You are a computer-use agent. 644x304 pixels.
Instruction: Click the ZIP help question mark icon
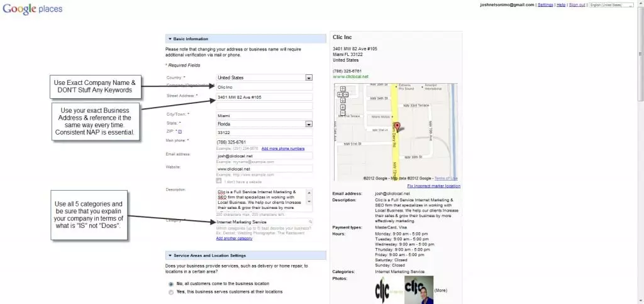(180, 132)
